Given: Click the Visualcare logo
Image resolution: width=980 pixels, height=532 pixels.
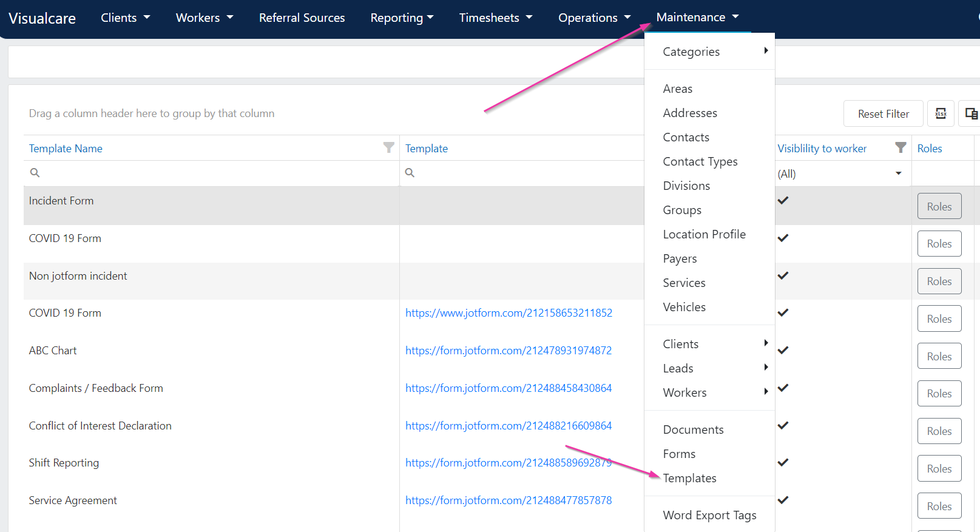Looking at the screenshot, I should (42, 18).
